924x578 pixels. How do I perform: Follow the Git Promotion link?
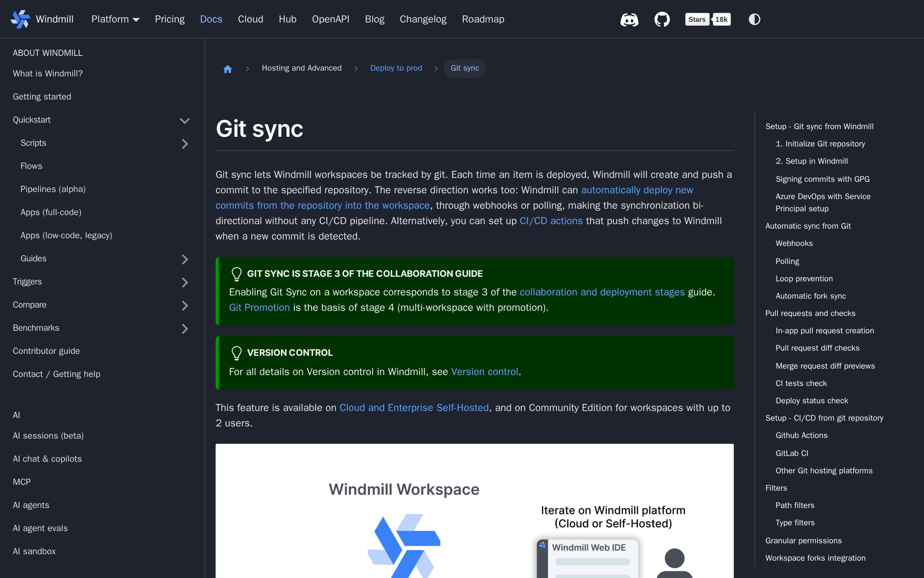[x=259, y=307]
